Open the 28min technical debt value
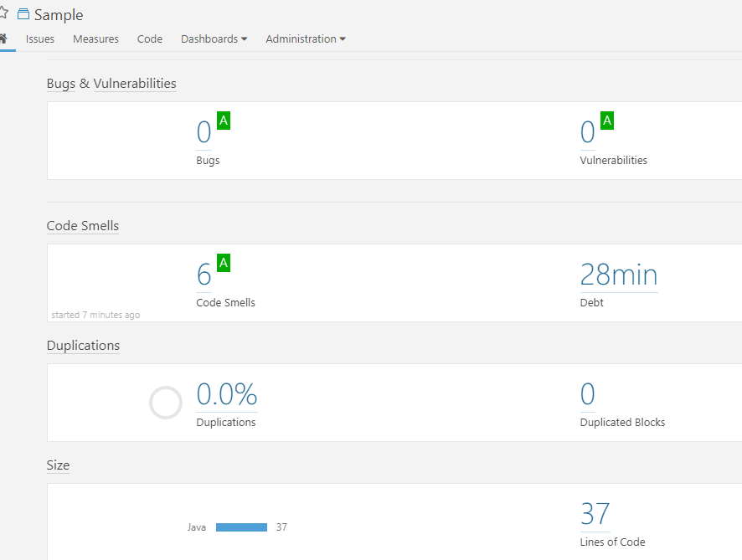Image resolution: width=742 pixels, height=560 pixels. (618, 275)
